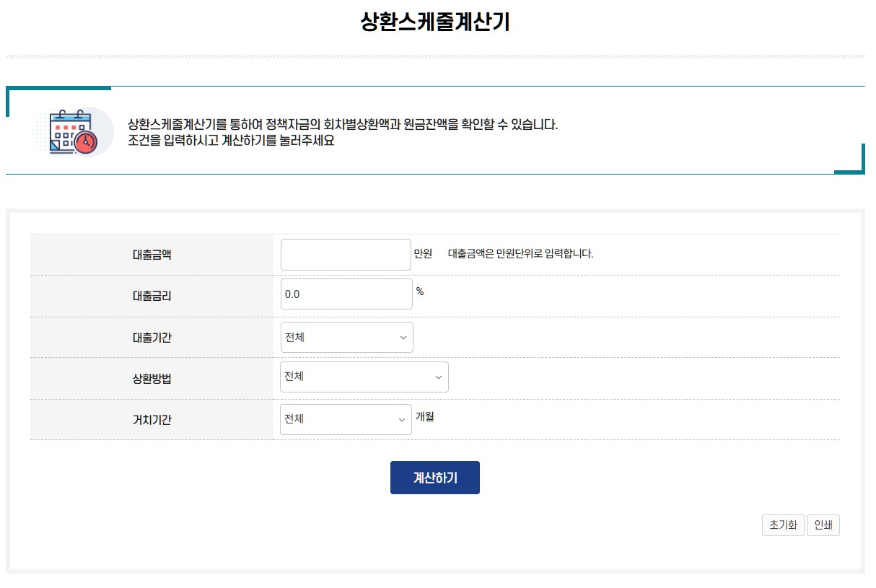Open the 대출기간 dropdown
This screenshot has height=588, width=876.
click(x=346, y=337)
